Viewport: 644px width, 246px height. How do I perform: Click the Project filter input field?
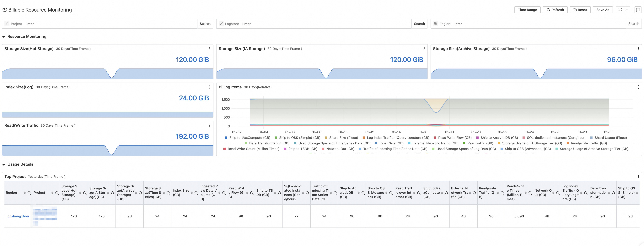(110, 24)
